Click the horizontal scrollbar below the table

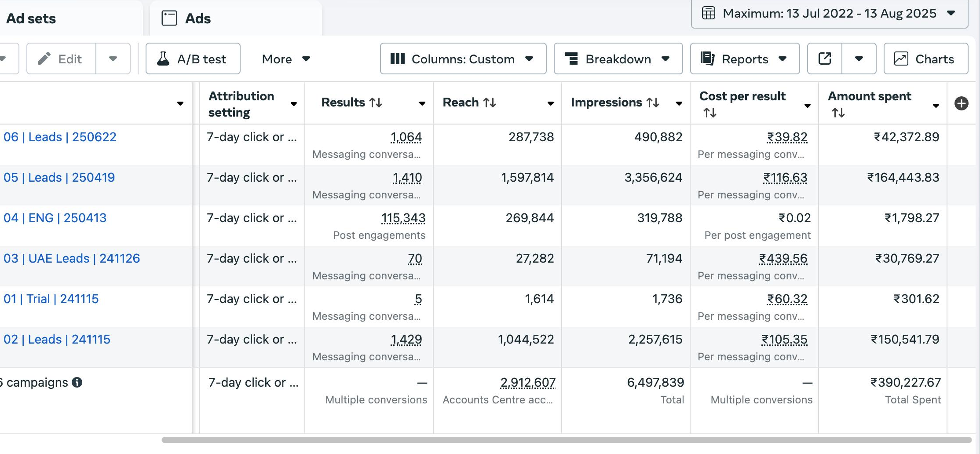pos(566,440)
